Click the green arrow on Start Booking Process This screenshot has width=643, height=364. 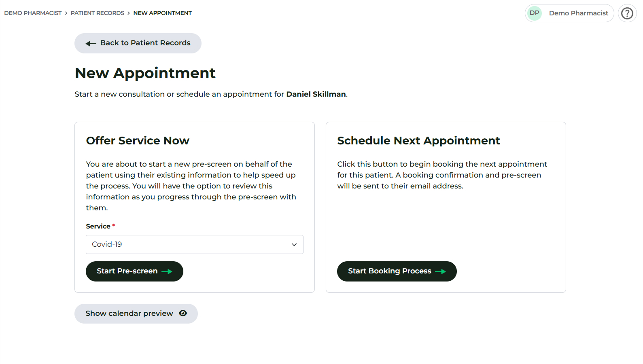click(x=440, y=271)
